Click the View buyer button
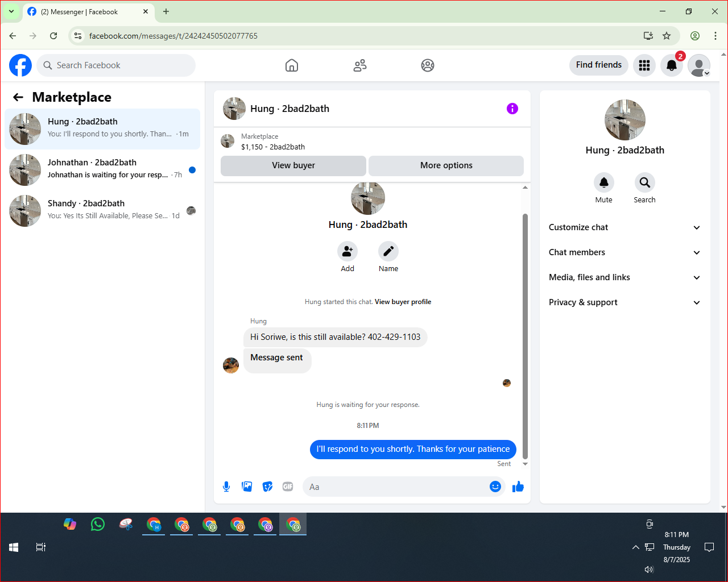 point(293,165)
